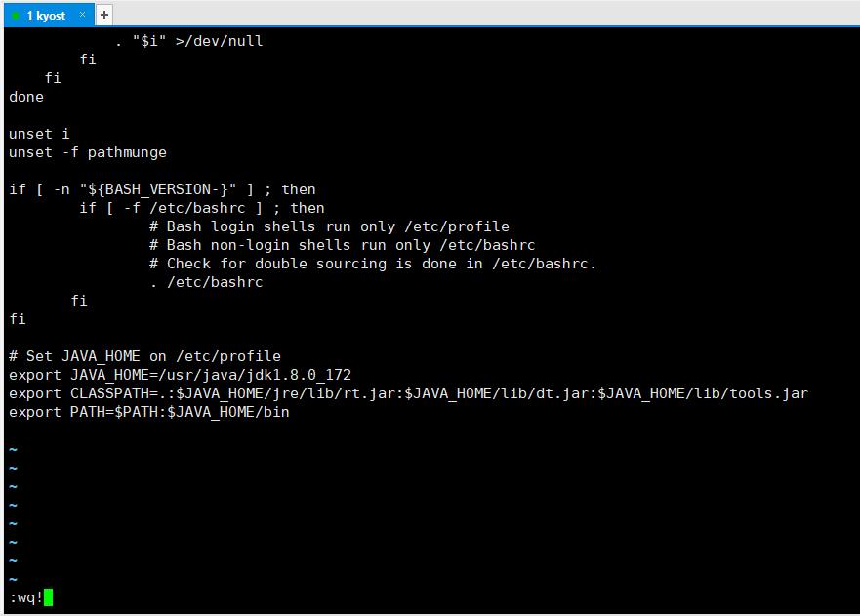Viewport: 860px width, 616px height.
Task: Click the 'export CLASSPATH' line
Action: 408,393
